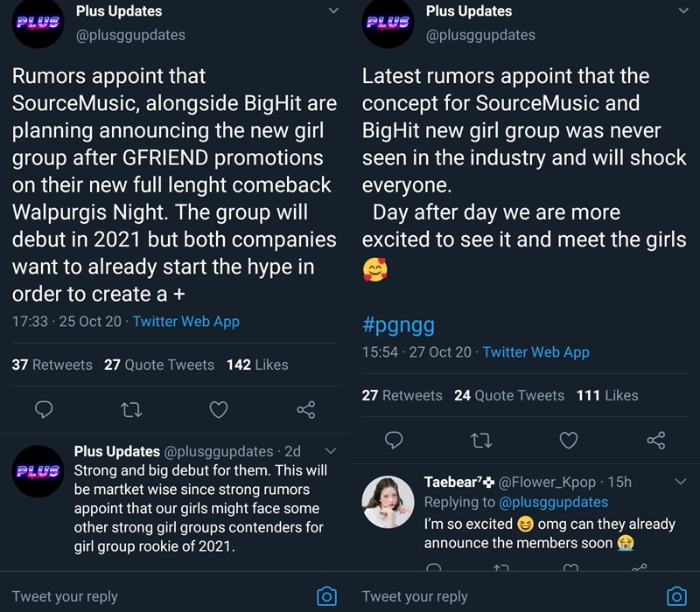The width and height of the screenshot is (700, 612).
Task: Open the #pgngg hashtag
Action: [398, 325]
